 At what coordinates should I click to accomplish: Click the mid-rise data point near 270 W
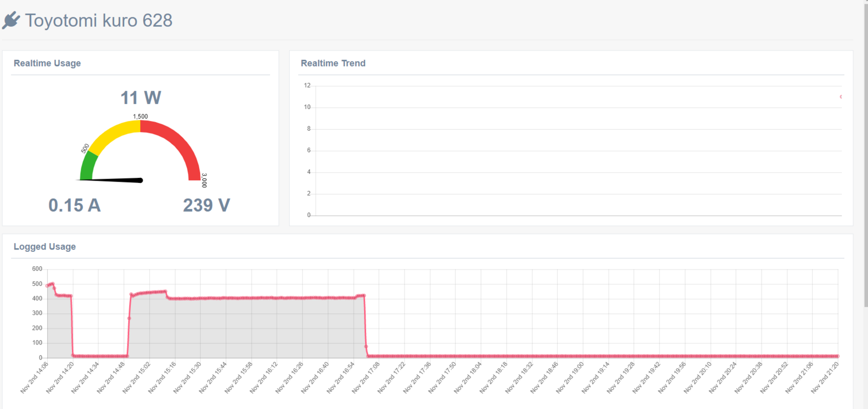click(129, 318)
